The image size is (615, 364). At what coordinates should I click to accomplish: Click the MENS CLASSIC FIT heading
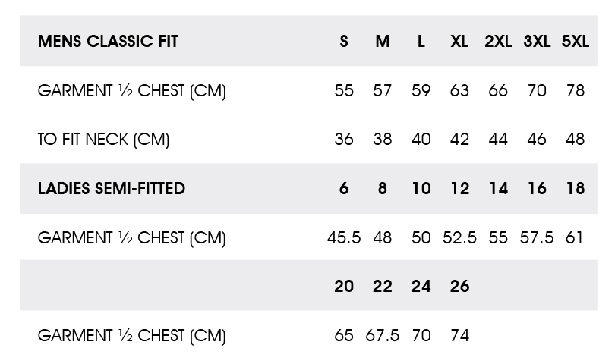point(108,41)
